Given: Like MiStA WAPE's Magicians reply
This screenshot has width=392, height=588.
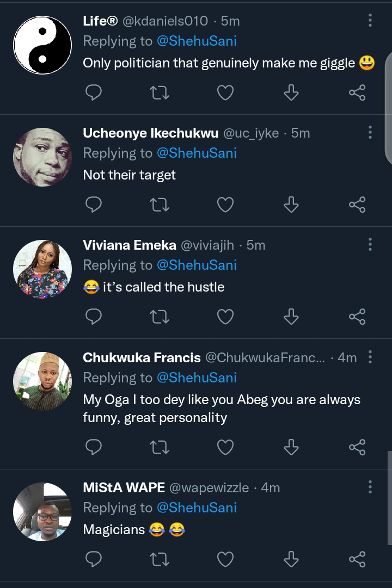Looking at the screenshot, I should (x=225, y=559).
